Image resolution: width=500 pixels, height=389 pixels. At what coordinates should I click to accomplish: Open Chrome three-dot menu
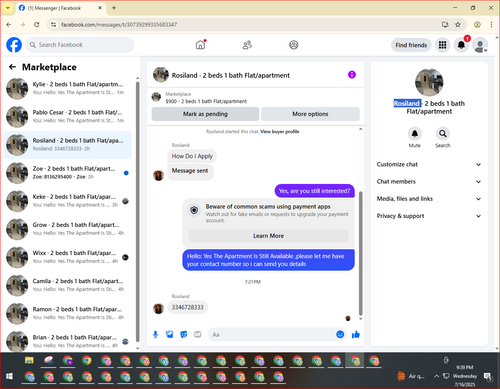click(491, 24)
